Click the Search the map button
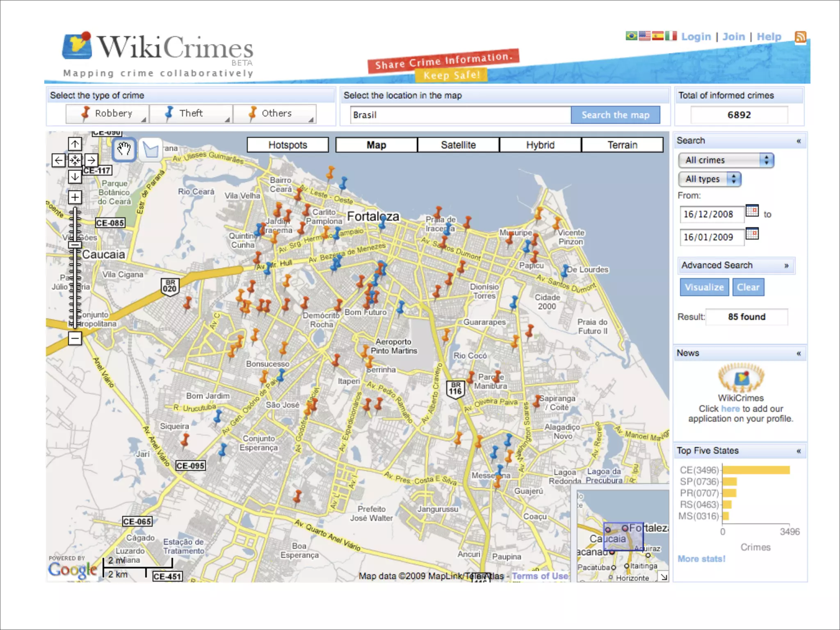Viewport: 840px width, 630px height. pyautogui.click(x=615, y=115)
